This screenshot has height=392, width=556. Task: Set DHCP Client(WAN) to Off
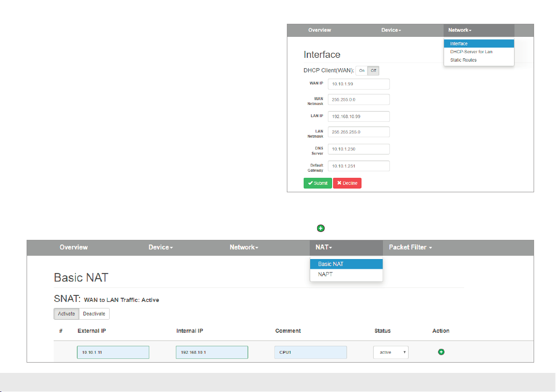coord(373,71)
